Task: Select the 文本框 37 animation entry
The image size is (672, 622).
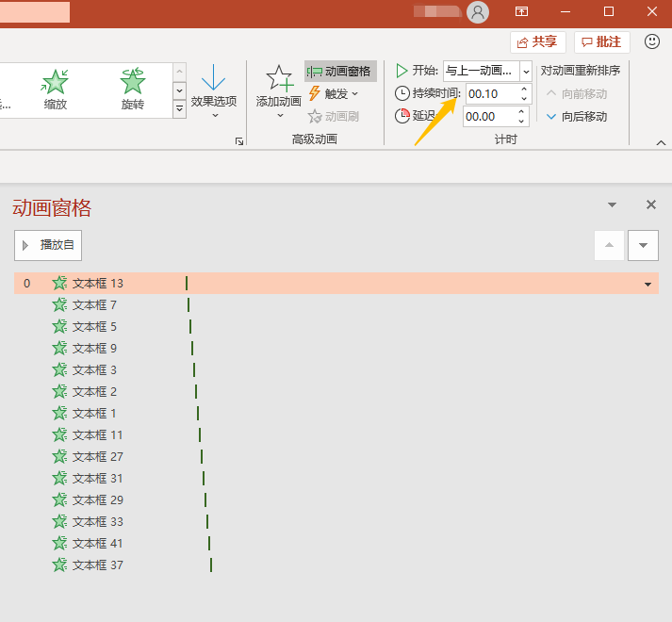Action: tap(336, 565)
